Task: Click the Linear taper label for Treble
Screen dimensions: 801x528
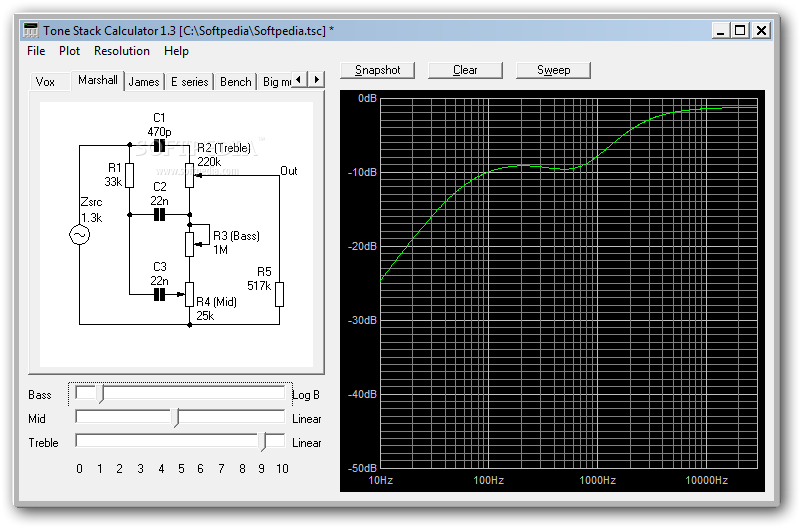Action: point(307,443)
